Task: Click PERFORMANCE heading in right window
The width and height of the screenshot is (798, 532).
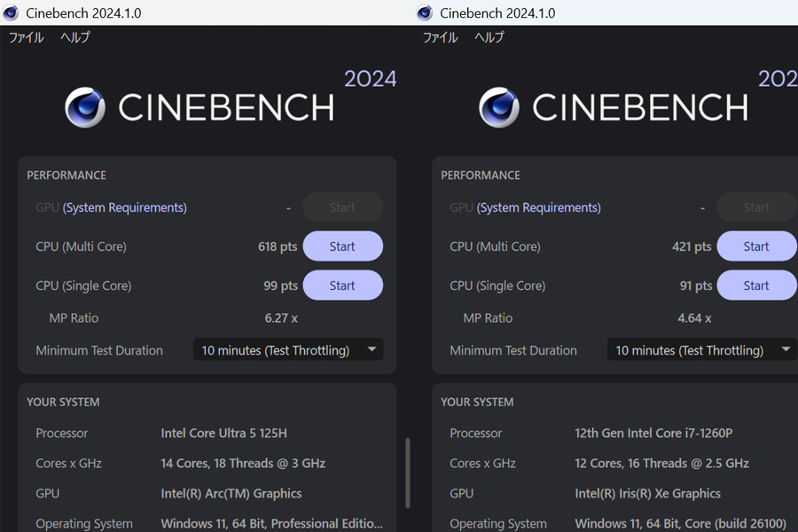Action: click(481, 176)
